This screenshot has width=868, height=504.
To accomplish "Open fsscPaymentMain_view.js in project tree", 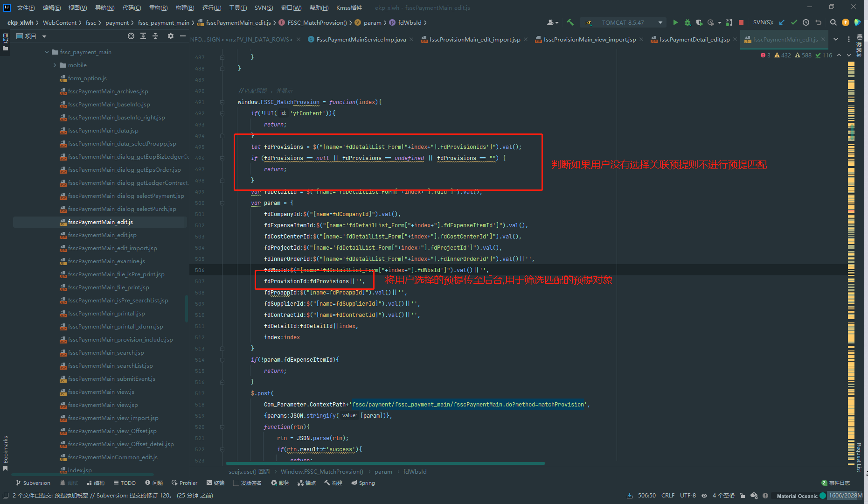I will pyautogui.click(x=101, y=392).
